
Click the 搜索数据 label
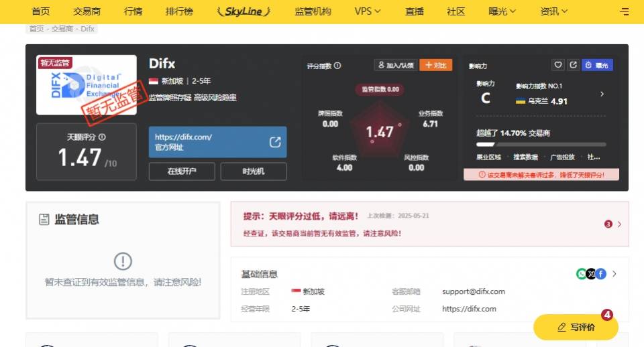(x=525, y=157)
